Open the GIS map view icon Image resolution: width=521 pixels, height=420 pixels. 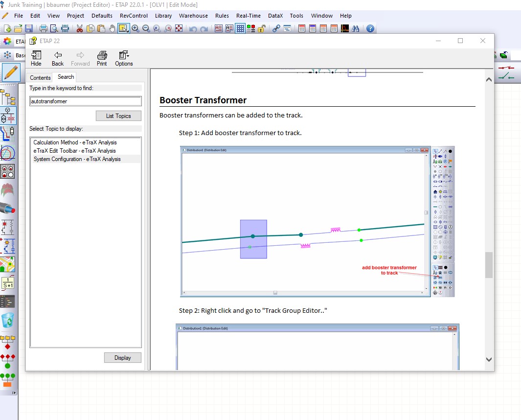8,264
